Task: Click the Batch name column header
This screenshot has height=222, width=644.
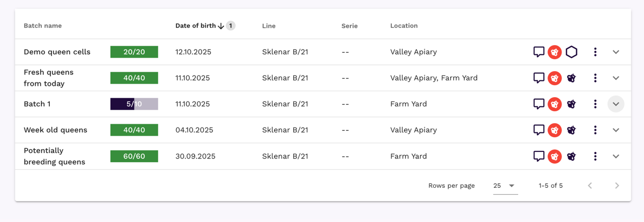Action: (43, 26)
